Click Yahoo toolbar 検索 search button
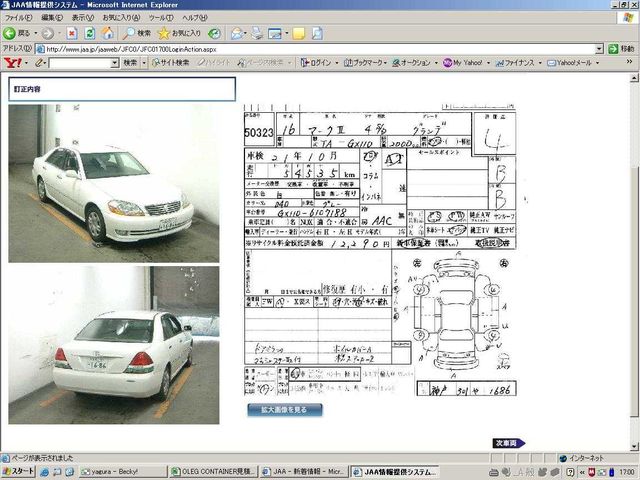640x480 pixels. tap(131, 63)
